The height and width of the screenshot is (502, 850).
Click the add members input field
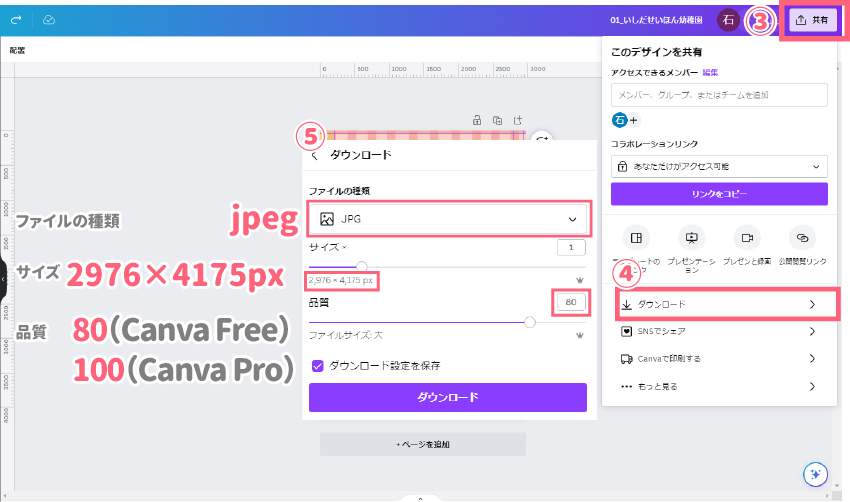(x=719, y=95)
